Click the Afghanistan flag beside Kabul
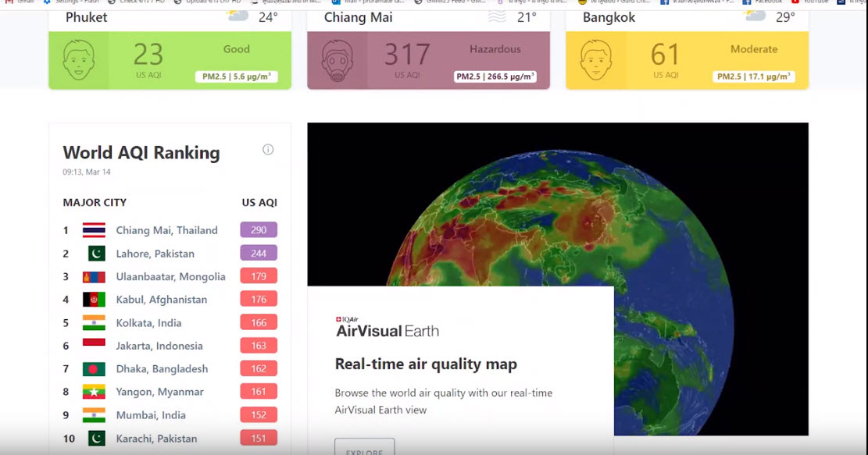Image resolution: width=868 pixels, height=455 pixels. click(x=94, y=300)
